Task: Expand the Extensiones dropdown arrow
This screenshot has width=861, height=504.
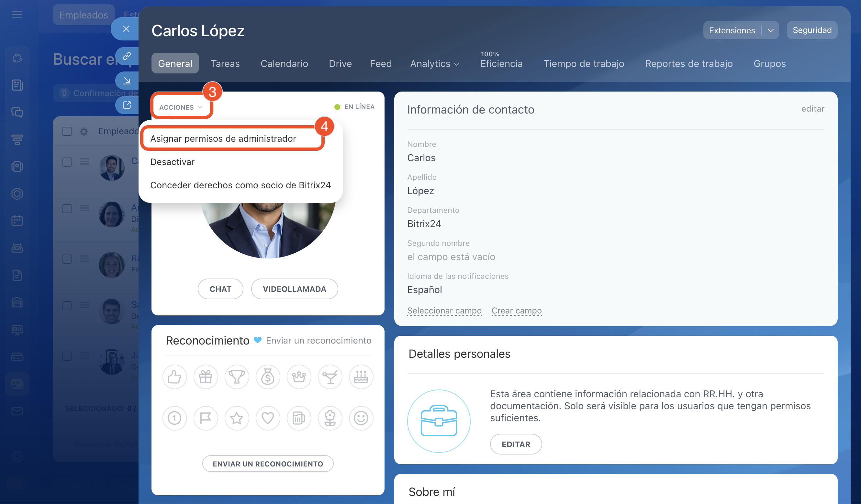Action: click(770, 30)
